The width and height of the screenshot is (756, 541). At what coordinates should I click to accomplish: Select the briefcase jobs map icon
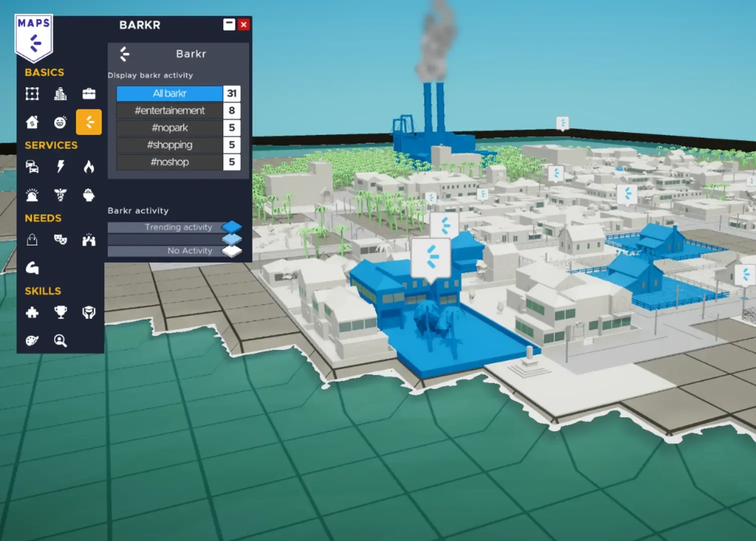[89, 94]
